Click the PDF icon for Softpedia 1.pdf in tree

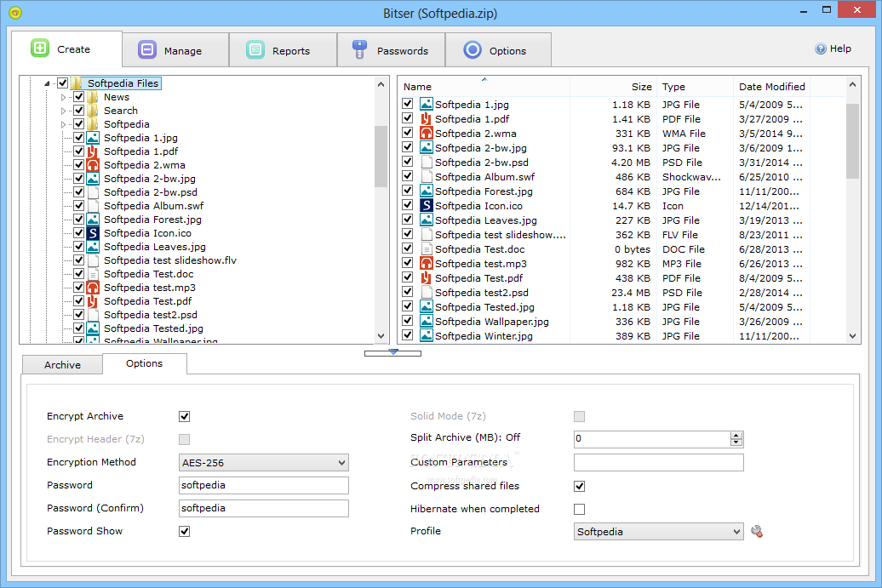[x=93, y=151]
